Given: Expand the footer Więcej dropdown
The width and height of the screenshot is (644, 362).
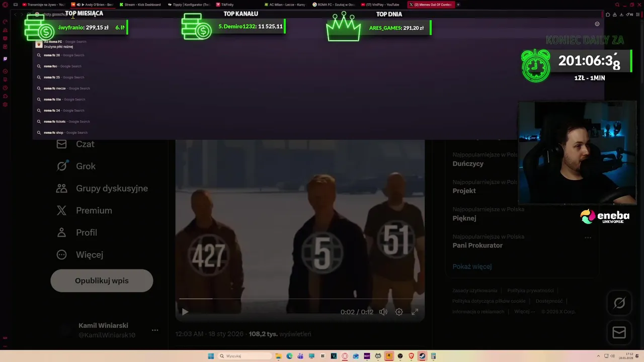Looking at the screenshot, I should point(524,312).
